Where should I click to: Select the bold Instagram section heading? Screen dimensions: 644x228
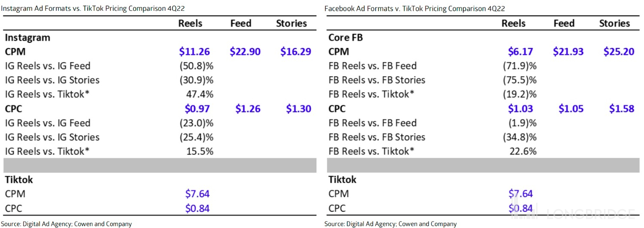(27, 38)
